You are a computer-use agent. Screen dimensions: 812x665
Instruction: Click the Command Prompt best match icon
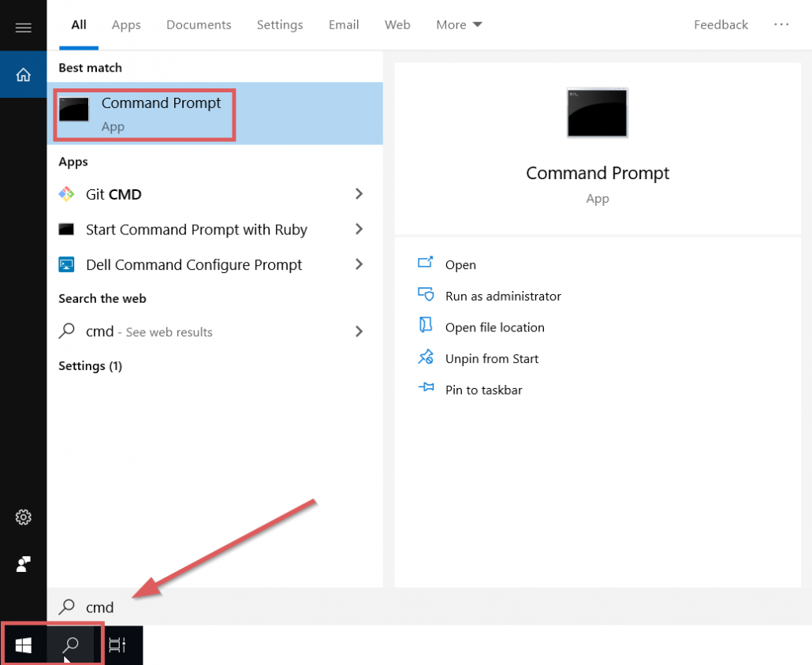[73, 109]
